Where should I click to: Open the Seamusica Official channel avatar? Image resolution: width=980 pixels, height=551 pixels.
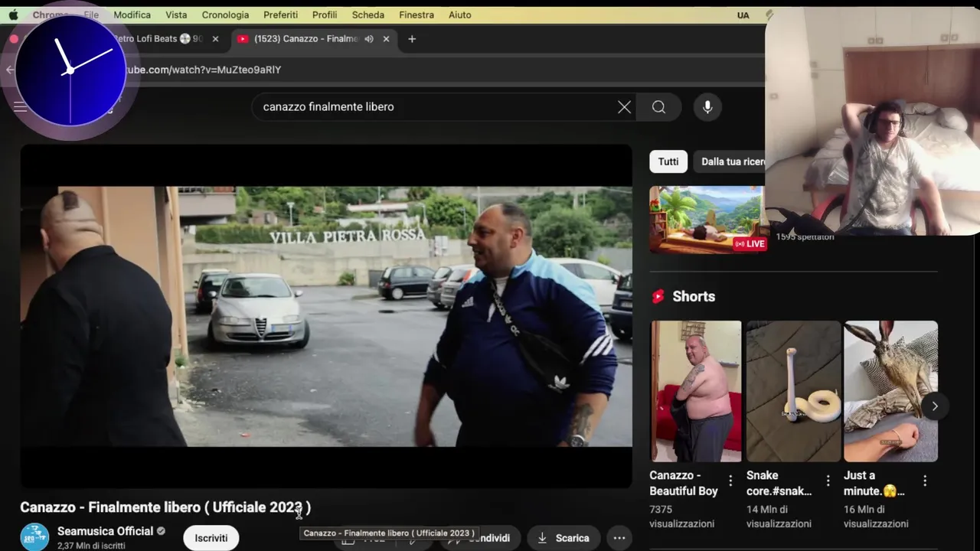click(34, 537)
